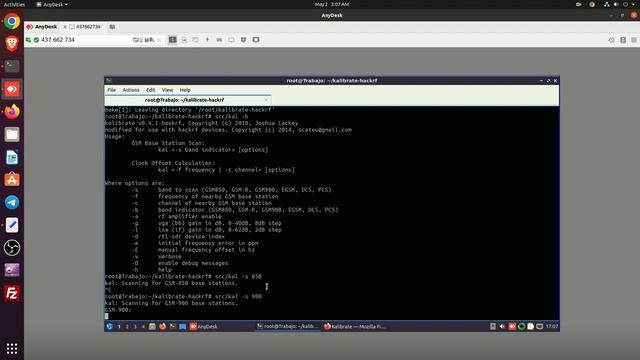Open the Activities overview
This screenshot has width=640, height=360.
(x=14, y=4)
